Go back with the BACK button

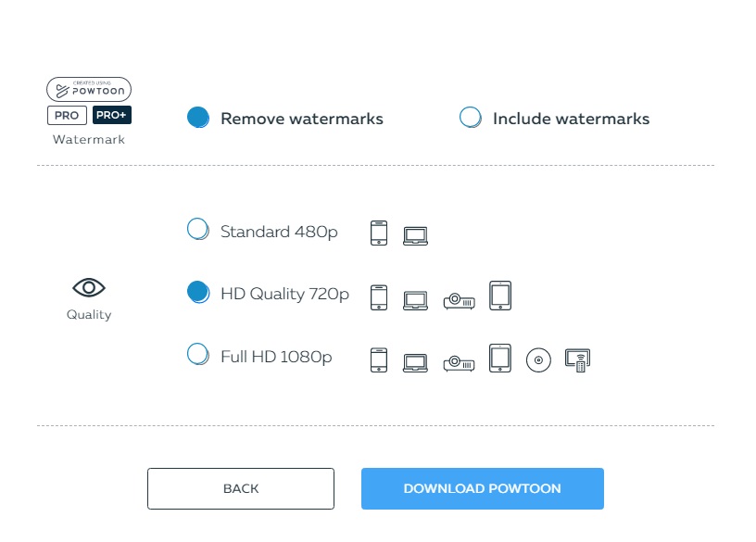(x=241, y=488)
